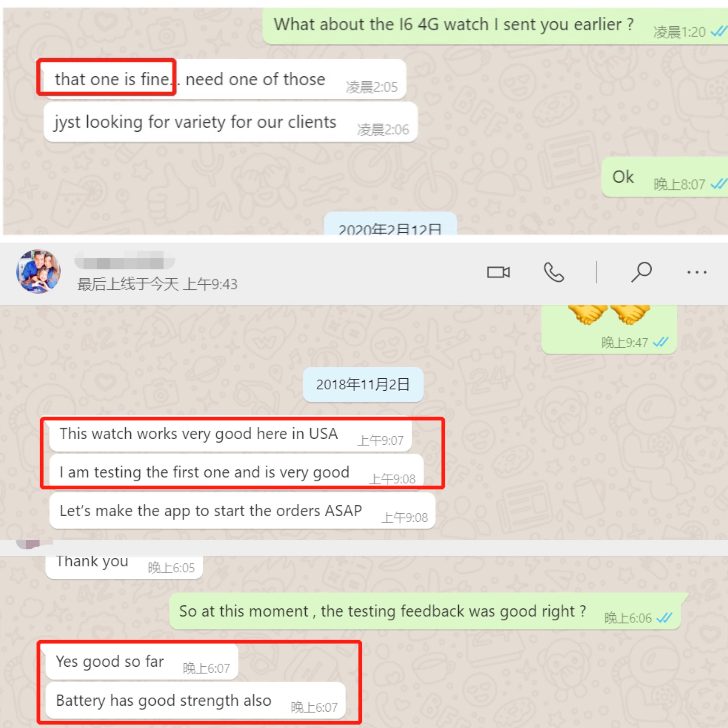Open the contact's profile picture

click(x=38, y=271)
